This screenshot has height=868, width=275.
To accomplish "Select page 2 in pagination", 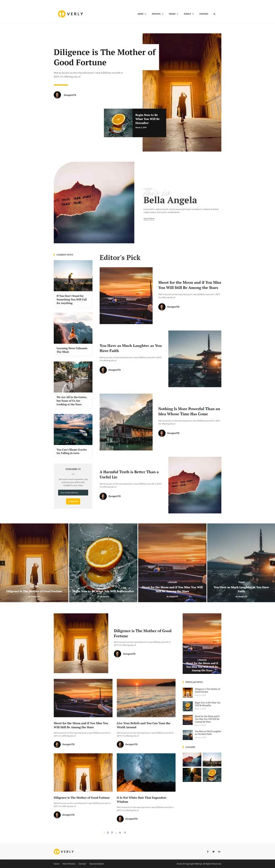I will click(108, 833).
